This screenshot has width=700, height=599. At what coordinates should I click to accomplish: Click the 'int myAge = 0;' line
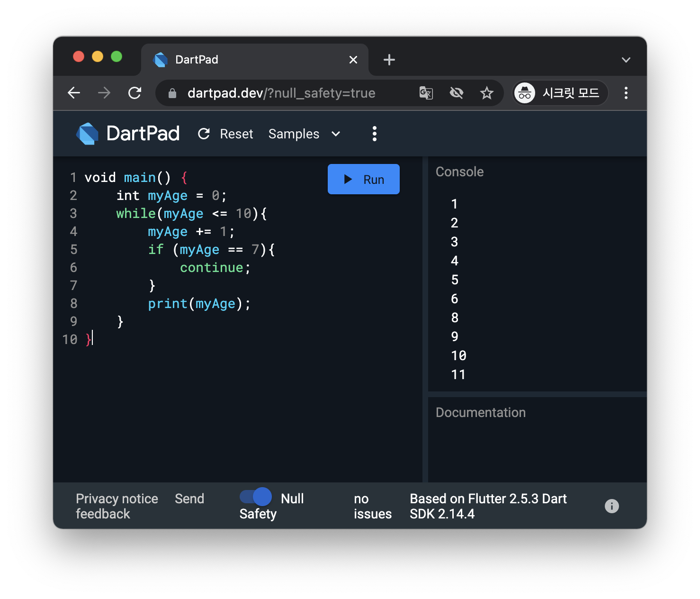pyautogui.click(x=171, y=196)
